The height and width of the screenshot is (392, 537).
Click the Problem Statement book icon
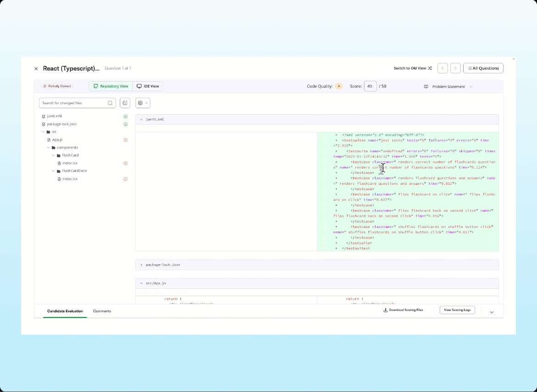[426, 87]
